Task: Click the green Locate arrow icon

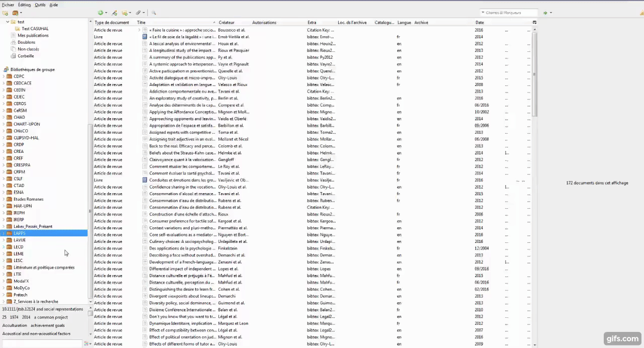Action: (545, 13)
